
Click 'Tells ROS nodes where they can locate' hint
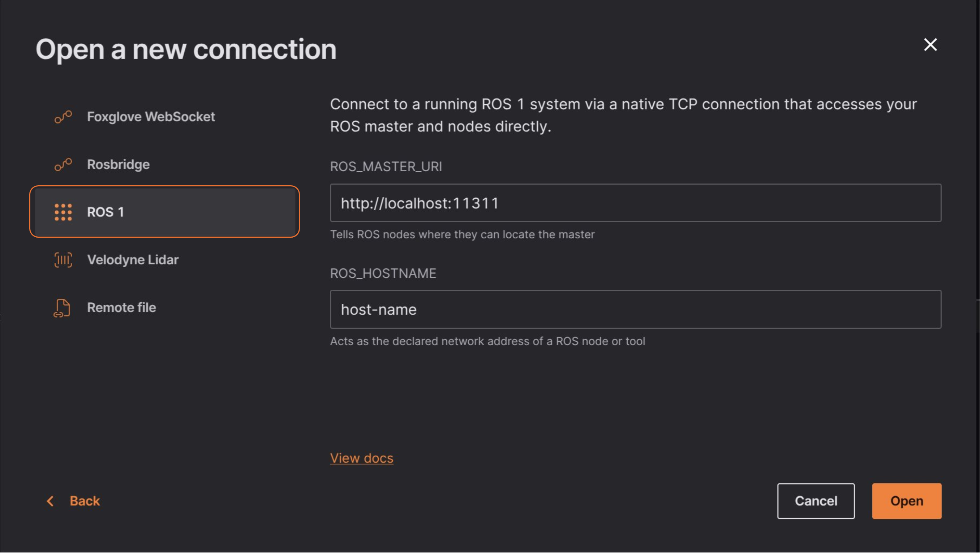click(x=462, y=235)
